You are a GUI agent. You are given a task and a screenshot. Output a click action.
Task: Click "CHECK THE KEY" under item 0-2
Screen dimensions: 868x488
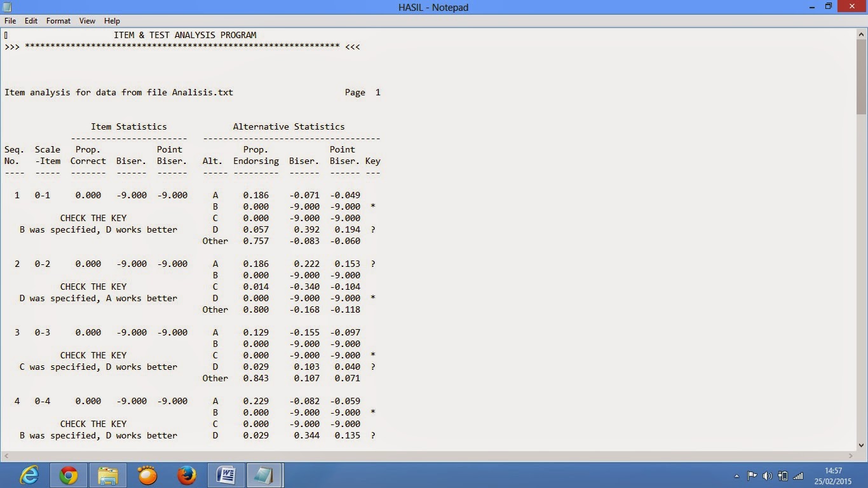coord(93,287)
